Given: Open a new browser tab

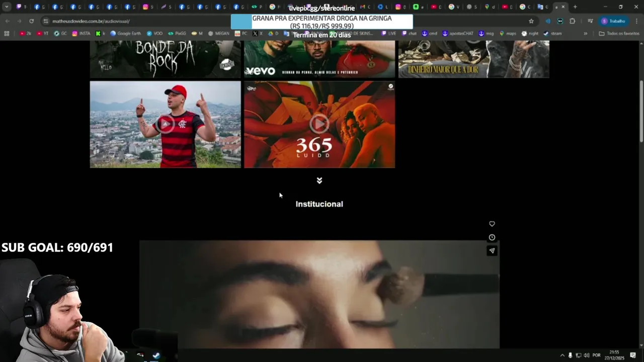Looking at the screenshot, I should (575, 7).
